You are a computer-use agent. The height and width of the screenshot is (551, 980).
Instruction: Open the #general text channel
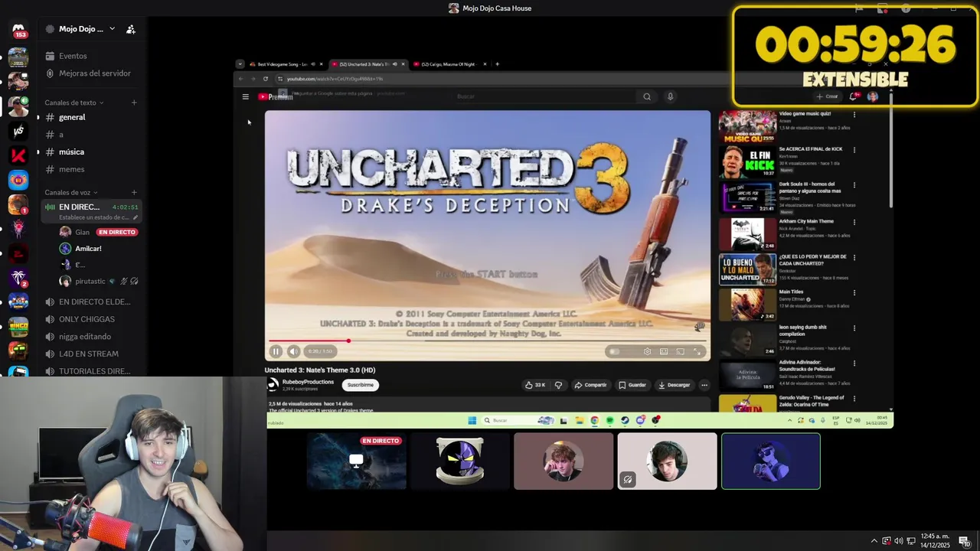click(91, 117)
